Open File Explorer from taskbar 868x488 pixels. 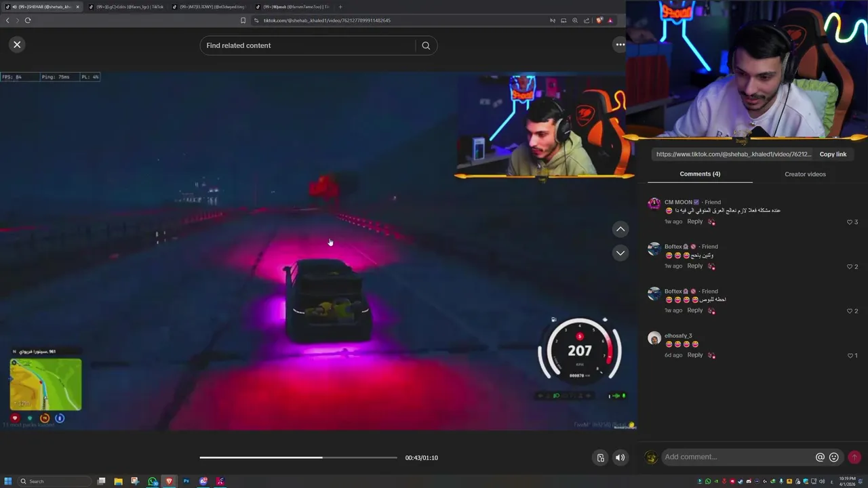(118, 481)
